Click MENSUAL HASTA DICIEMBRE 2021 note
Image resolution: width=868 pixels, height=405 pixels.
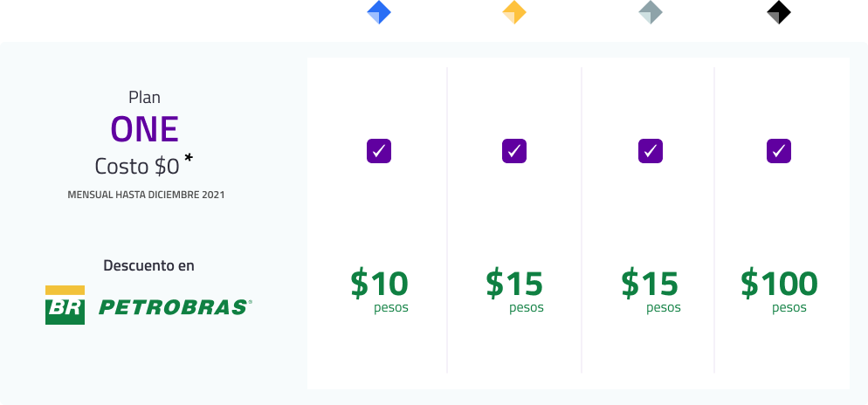146,195
